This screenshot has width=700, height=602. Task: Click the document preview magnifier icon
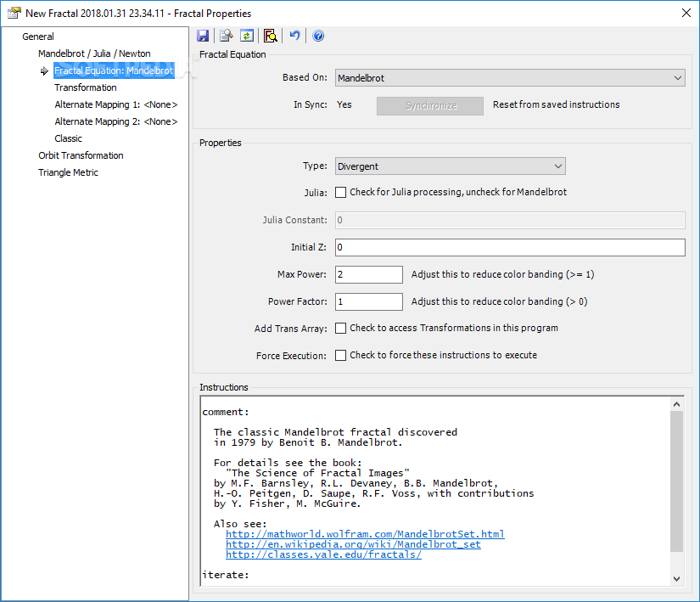(x=227, y=36)
